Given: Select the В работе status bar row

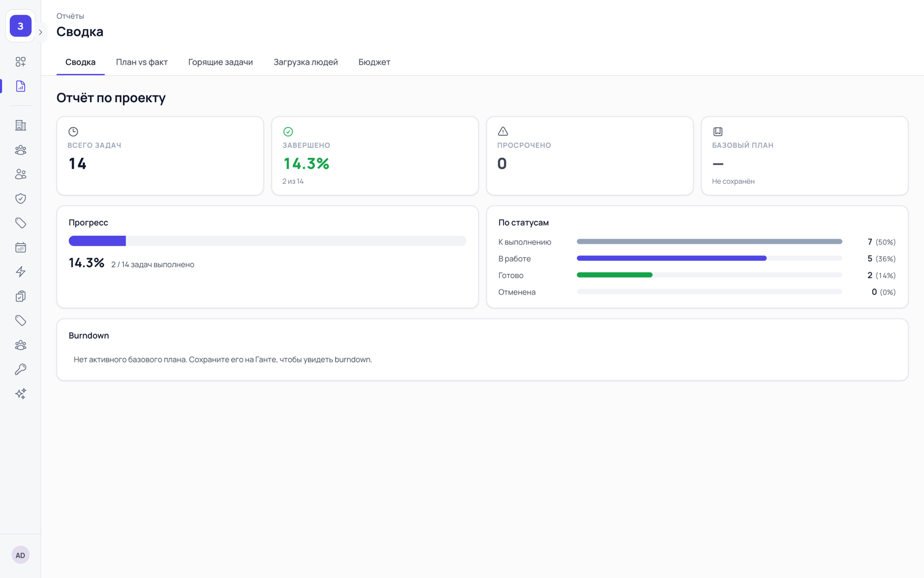Looking at the screenshot, I should (697, 258).
